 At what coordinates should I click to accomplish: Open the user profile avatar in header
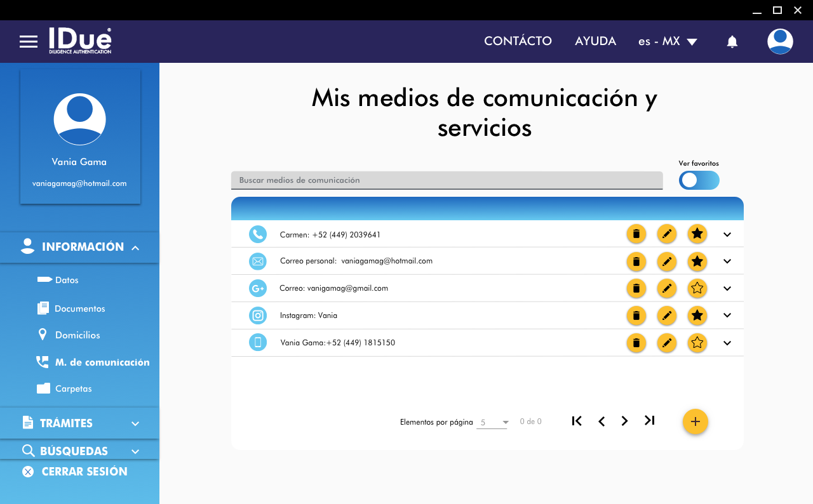click(779, 42)
